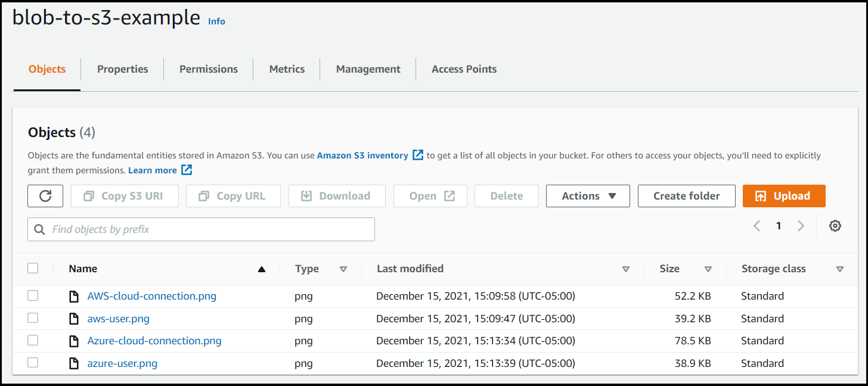This screenshot has height=386, width=868.
Task: Click the December 15, 2021, 15:09:47 timestamp
Action: pyautogui.click(x=476, y=319)
